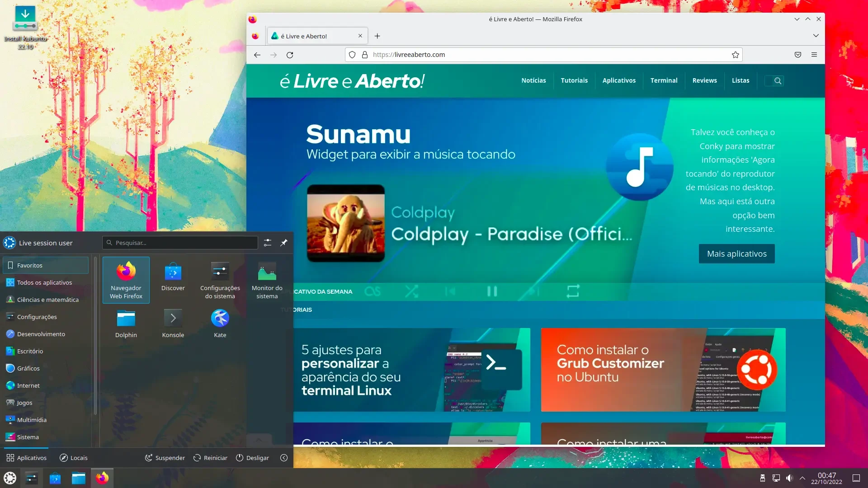
Task: Open Configurações do sistema app
Action: [220, 280]
